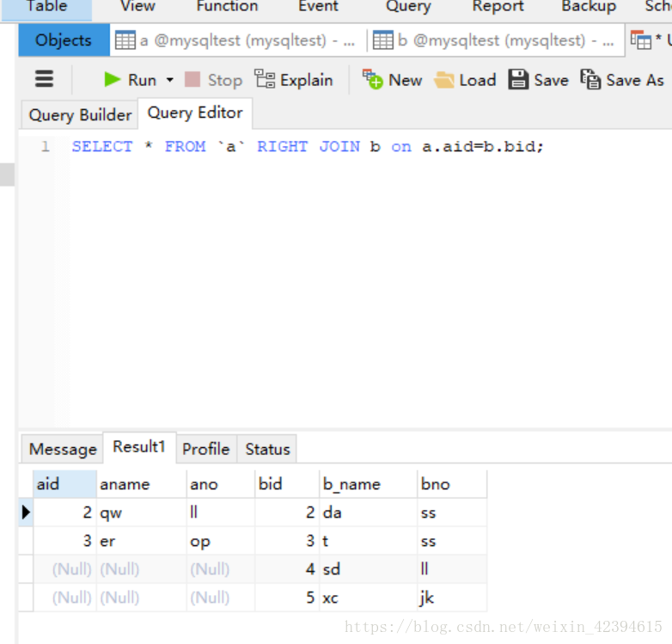
Task: Click the bno column header
Action: pyautogui.click(x=452, y=484)
